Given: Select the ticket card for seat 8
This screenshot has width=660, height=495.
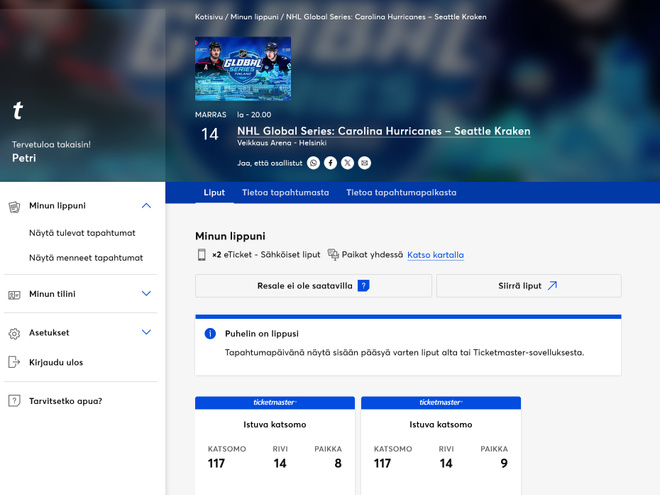Looking at the screenshot, I should point(275,445).
